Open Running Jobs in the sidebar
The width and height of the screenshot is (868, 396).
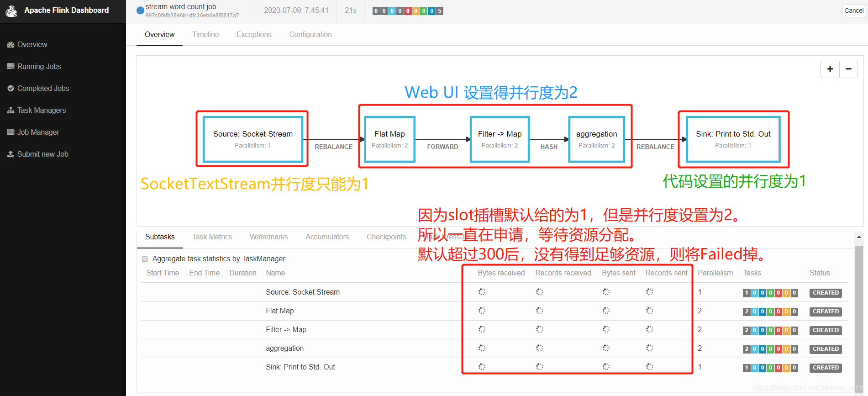(x=39, y=67)
